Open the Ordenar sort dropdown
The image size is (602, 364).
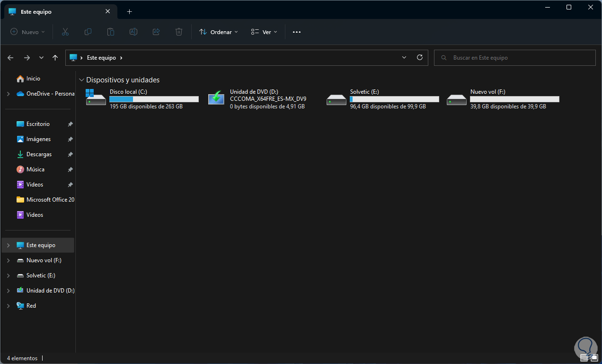coord(219,32)
